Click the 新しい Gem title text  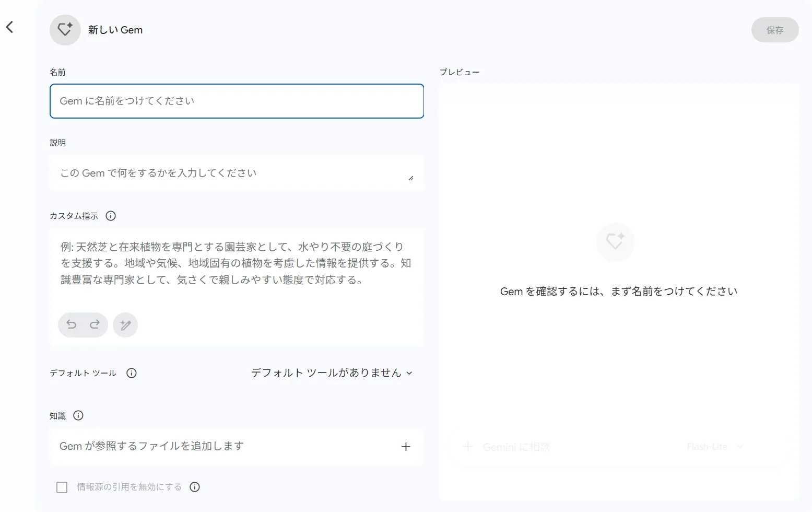(x=115, y=30)
